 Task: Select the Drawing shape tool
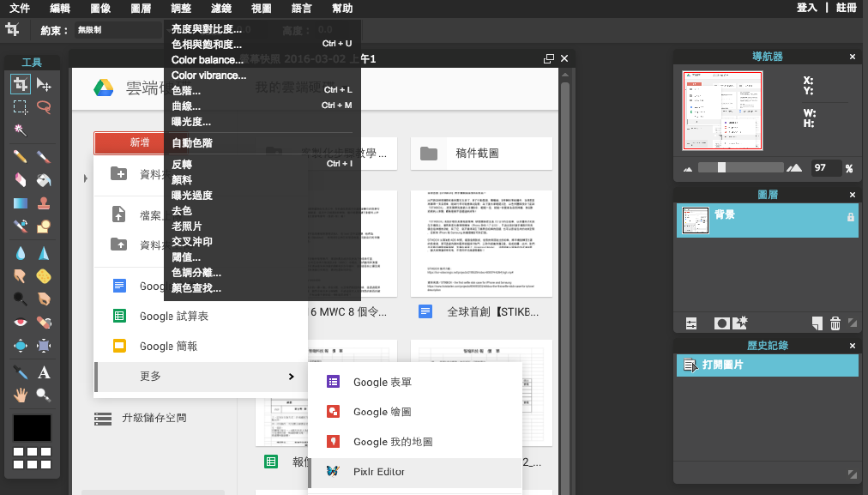(44, 226)
